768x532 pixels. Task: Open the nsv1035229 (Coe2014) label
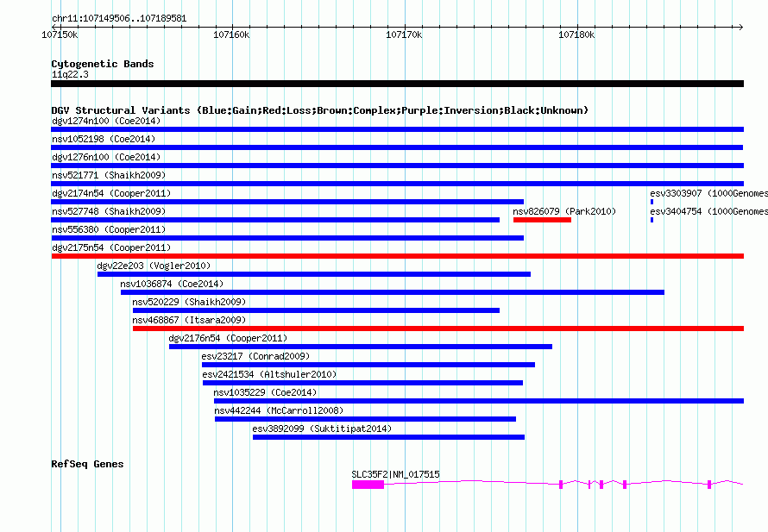pos(265,392)
